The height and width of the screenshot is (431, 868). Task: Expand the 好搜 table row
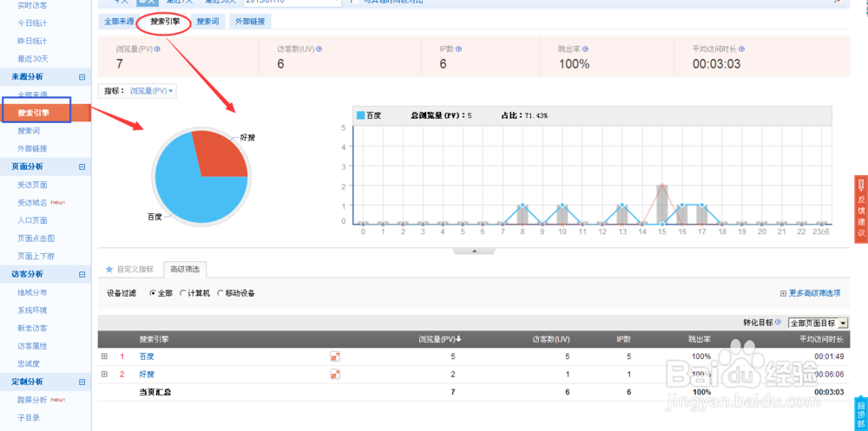click(104, 375)
